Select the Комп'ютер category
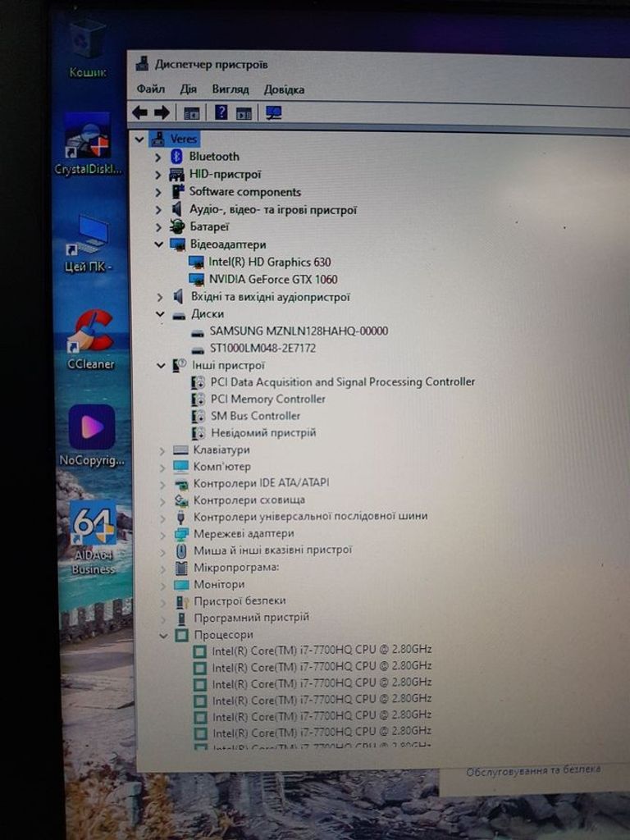Viewport: 630px width, 840px height. (x=221, y=467)
